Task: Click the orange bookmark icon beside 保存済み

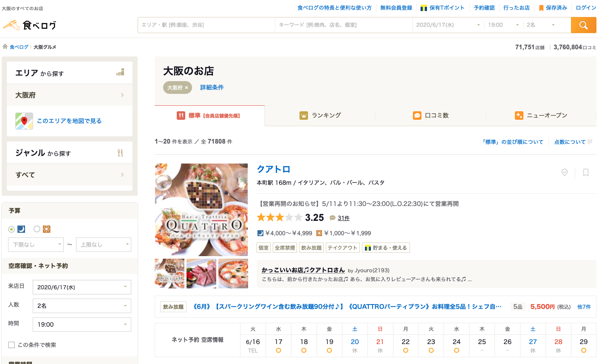Action: tap(541, 8)
